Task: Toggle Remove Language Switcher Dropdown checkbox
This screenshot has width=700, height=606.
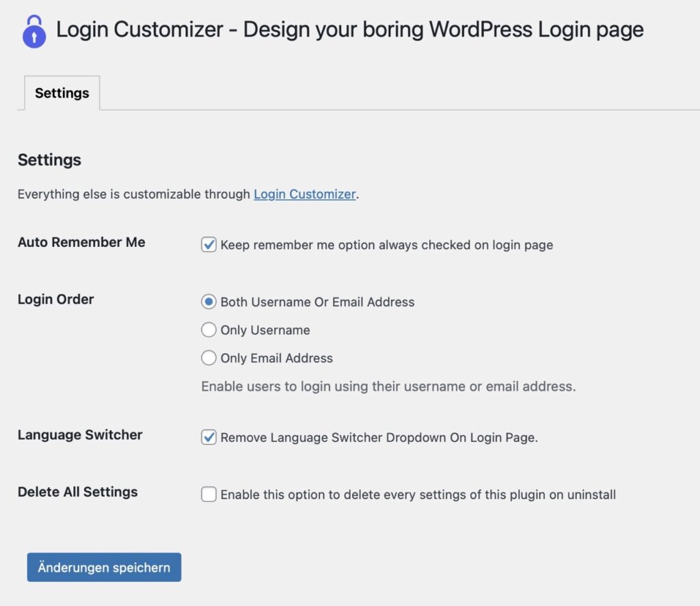Action: click(208, 437)
